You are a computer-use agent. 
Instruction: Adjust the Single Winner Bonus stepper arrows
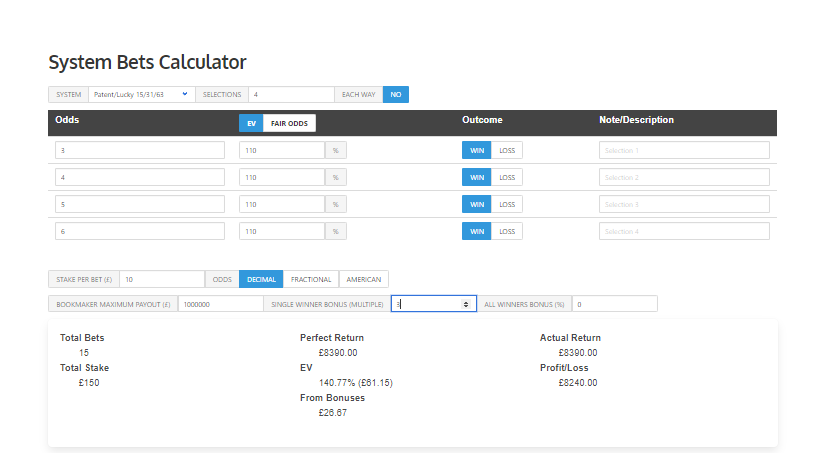pyautogui.click(x=466, y=304)
